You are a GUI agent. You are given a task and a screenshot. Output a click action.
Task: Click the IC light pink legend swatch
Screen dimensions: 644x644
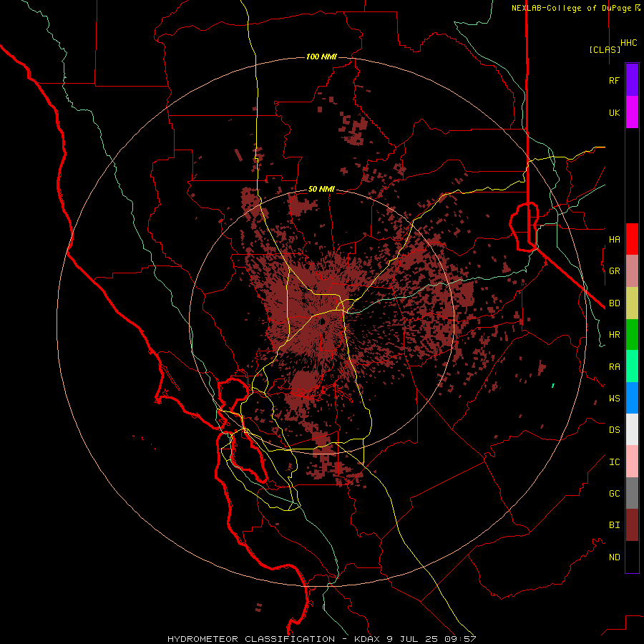click(632, 462)
